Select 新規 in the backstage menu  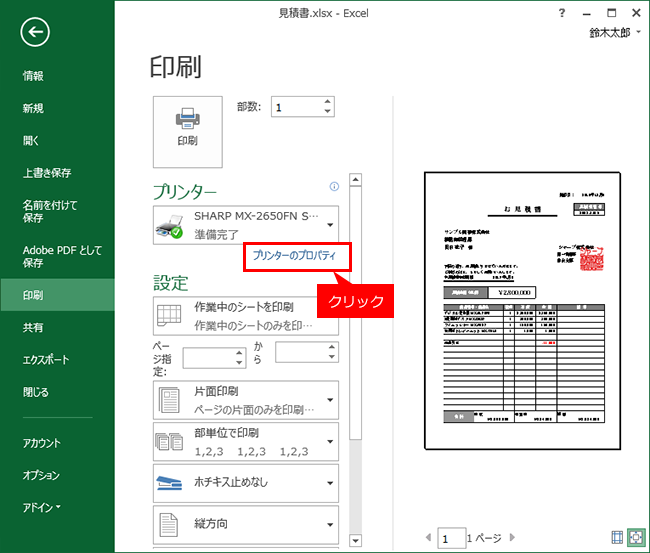[x=33, y=108]
